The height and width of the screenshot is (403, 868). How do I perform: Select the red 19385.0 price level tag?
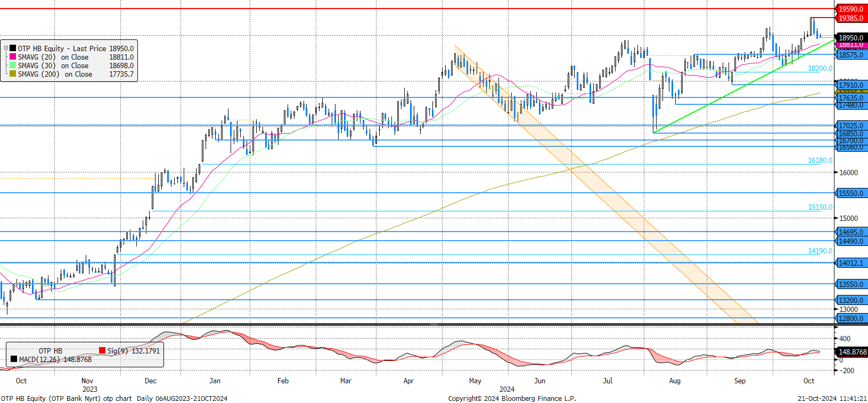coord(851,18)
